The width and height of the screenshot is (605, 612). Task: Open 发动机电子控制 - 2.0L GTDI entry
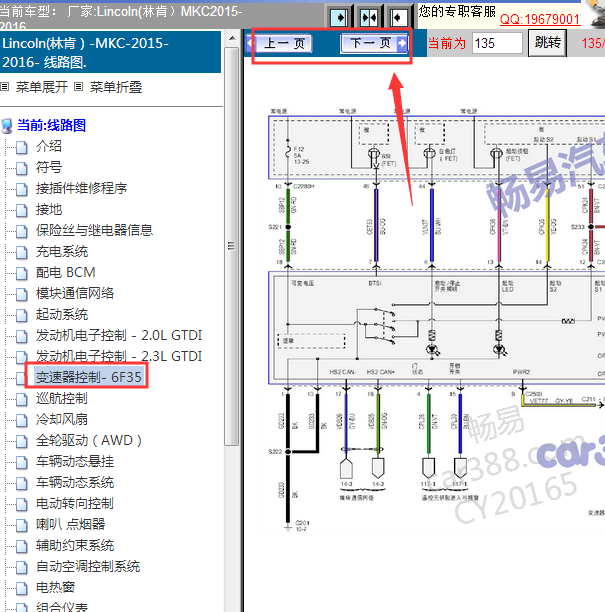[119, 335]
